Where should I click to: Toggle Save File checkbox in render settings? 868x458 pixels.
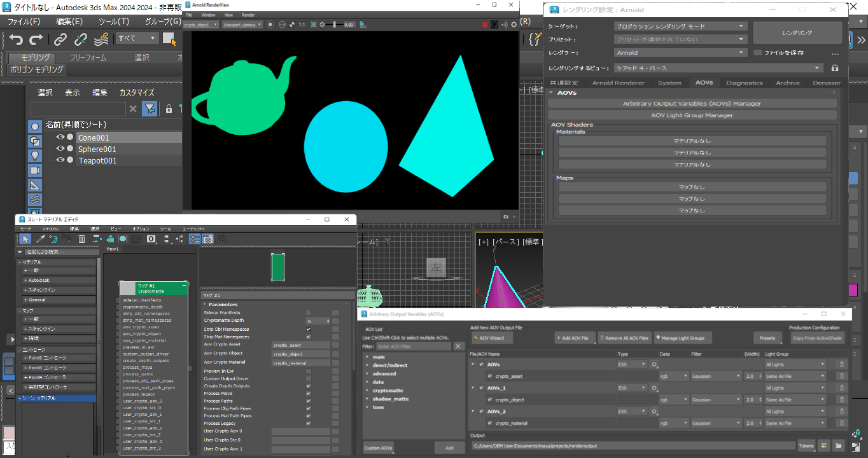(x=757, y=53)
